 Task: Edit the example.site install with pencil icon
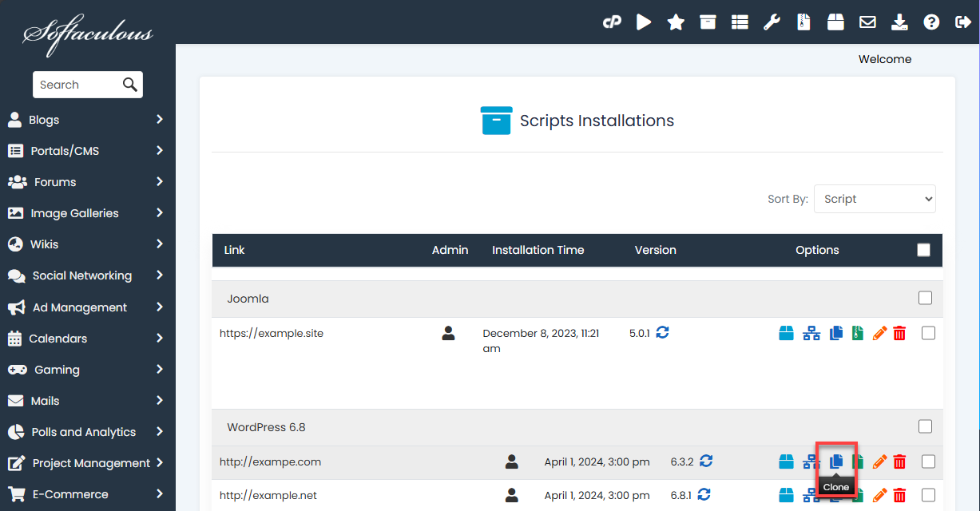click(x=879, y=333)
